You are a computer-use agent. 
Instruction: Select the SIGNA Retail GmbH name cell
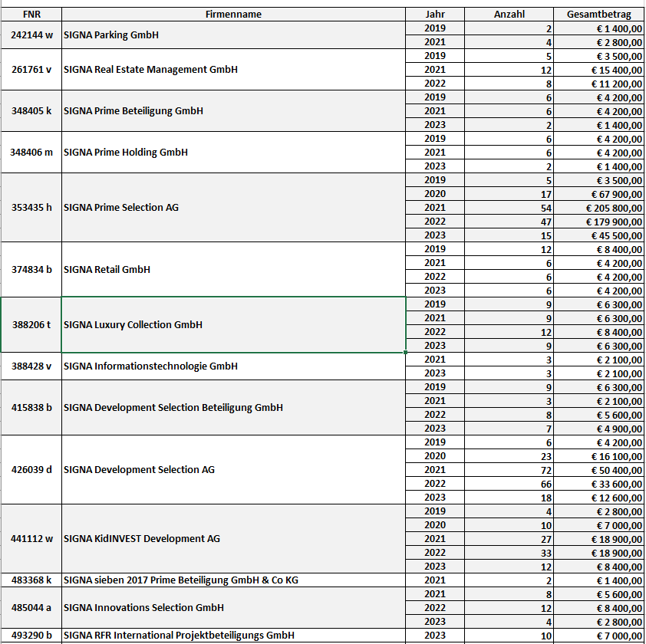[x=233, y=270]
